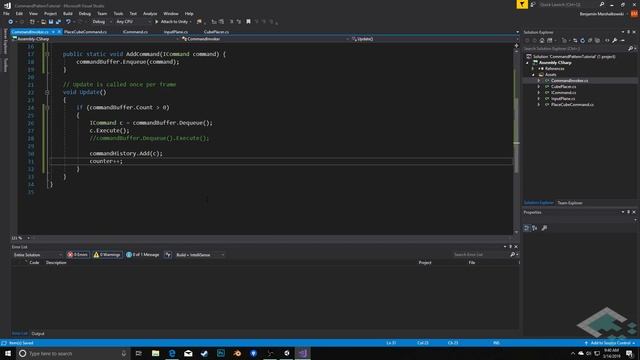Open the Tools menu
The width and height of the screenshot is (640, 360).
(x=118, y=13)
